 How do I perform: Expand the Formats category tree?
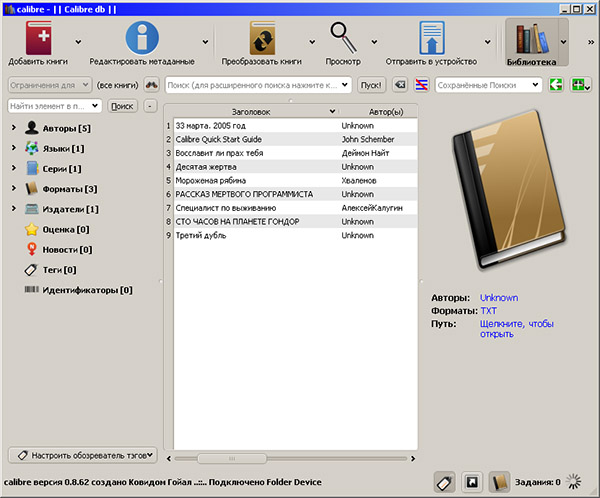(x=14, y=188)
